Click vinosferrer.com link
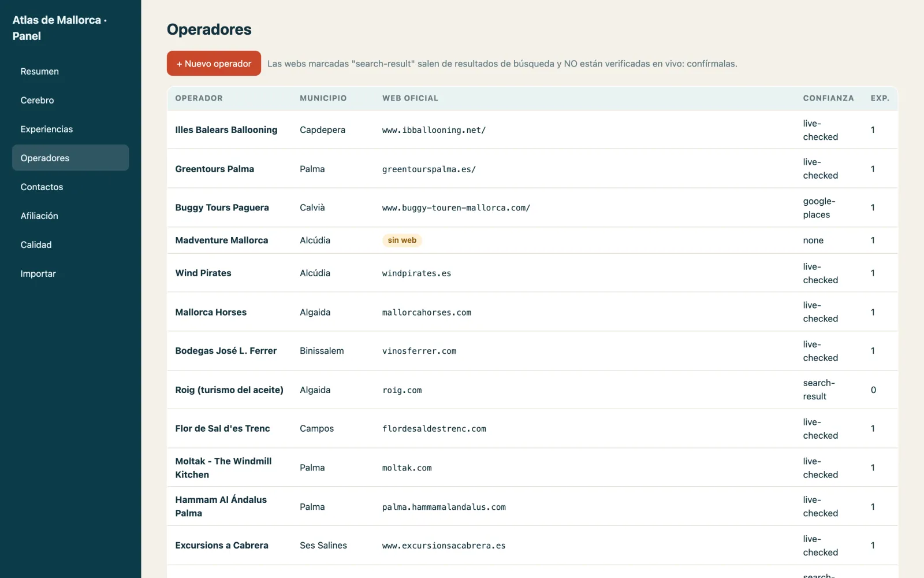This screenshot has height=578, width=924. (x=419, y=351)
